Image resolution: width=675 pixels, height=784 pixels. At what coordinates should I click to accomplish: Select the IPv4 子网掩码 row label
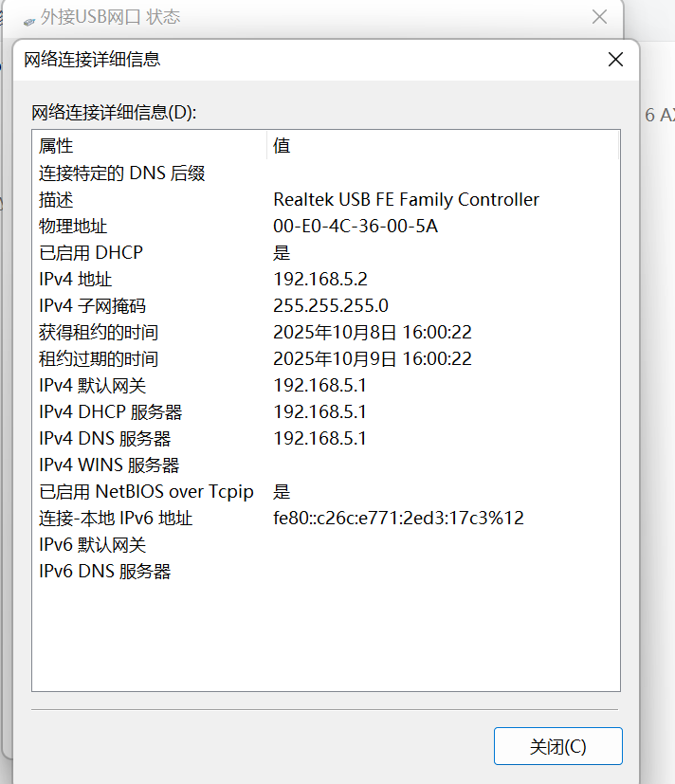coord(93,305)
